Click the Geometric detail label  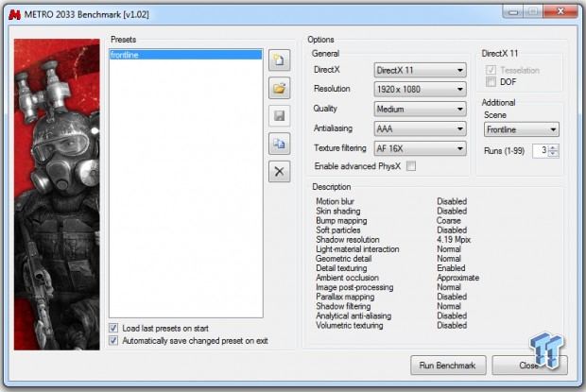343,259
